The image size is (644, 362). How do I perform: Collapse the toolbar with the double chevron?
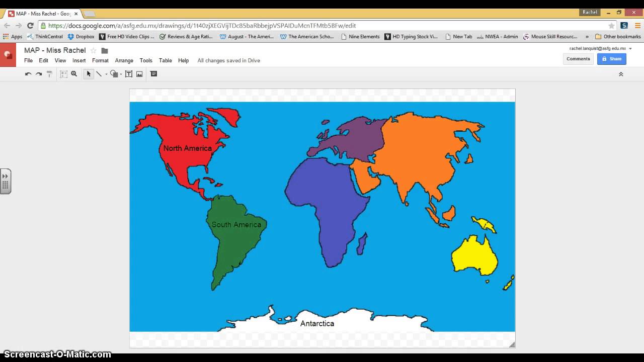point(621,74)
